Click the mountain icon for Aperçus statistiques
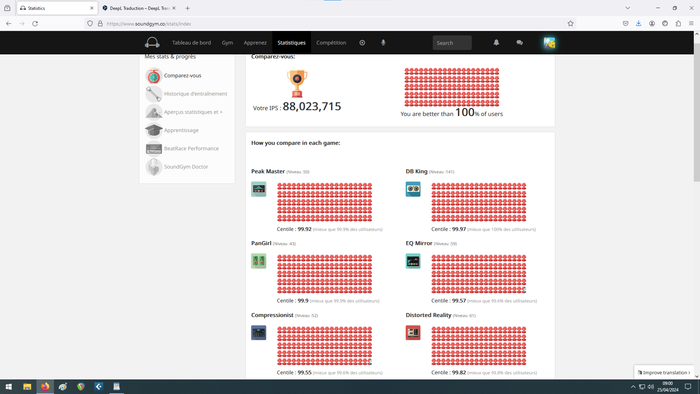Viewport: 700px width, 394px height. (154, 112)
